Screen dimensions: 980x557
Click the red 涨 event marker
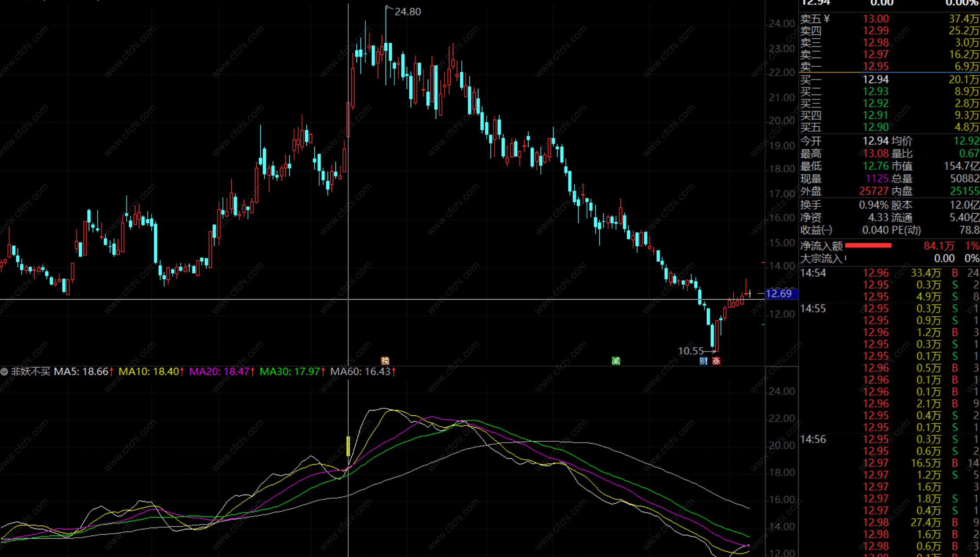(x=716, y=361)
